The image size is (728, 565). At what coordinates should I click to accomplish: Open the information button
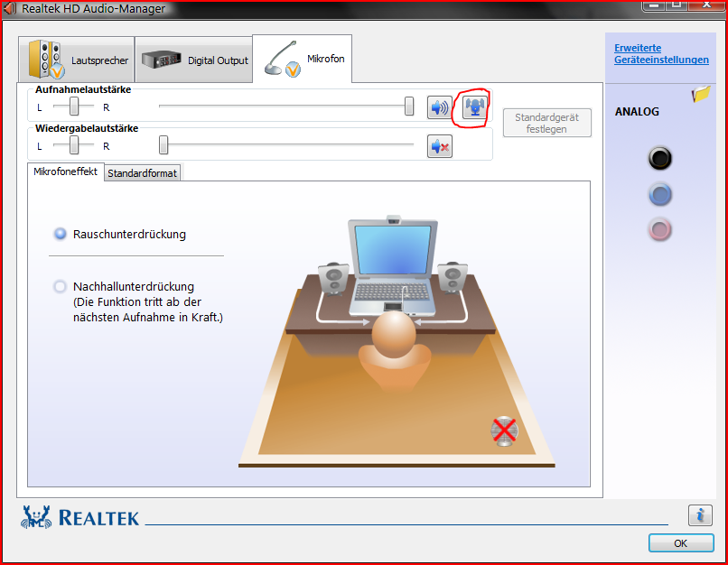[x=700, y=514]
